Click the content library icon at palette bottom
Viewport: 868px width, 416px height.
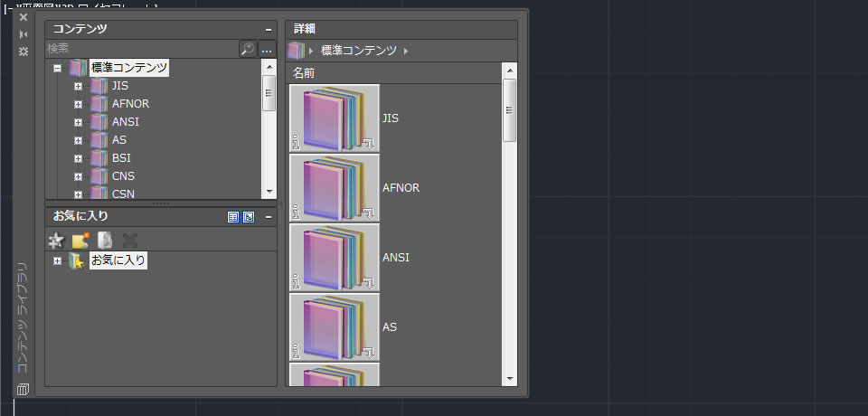[23, 389]
